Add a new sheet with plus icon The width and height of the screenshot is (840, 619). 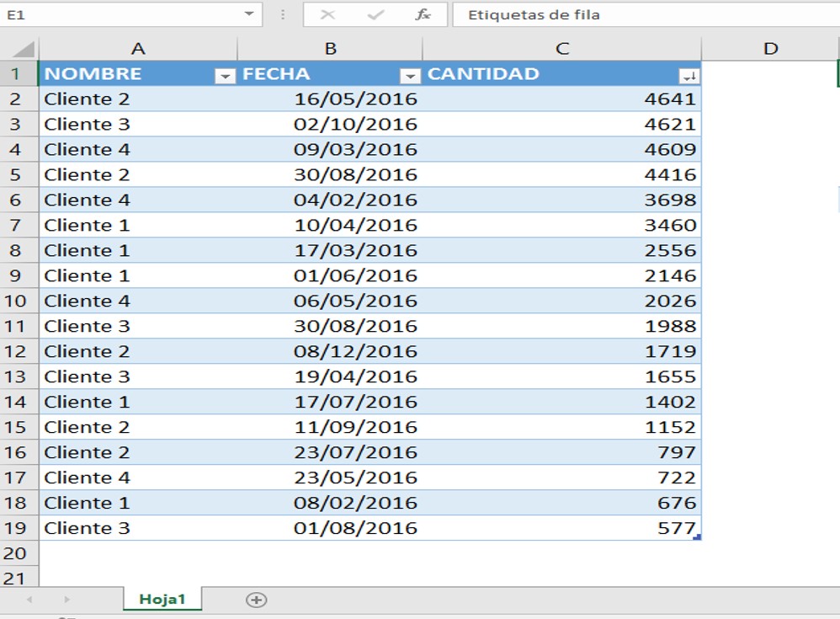256,600
